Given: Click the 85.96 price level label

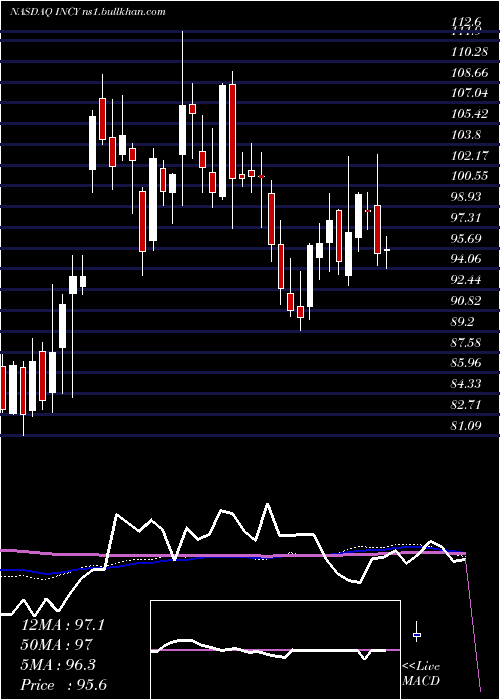Looking at the screenshot, I should pyautogui.click(x=467, y=363).
